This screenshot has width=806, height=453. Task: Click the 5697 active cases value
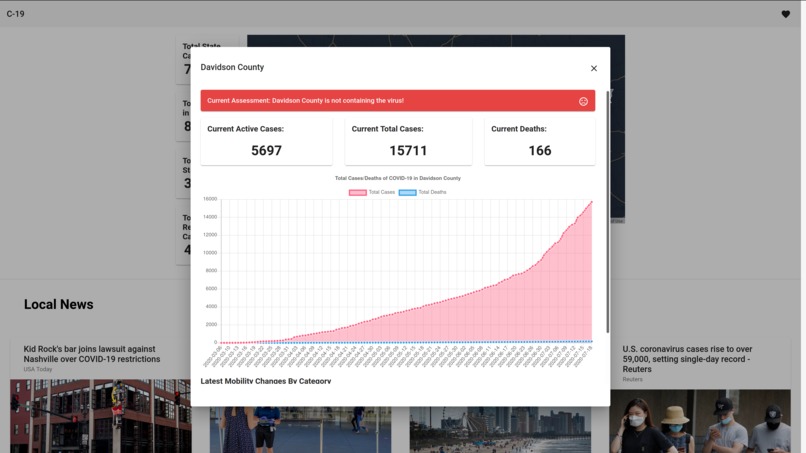tap(266, 151)
